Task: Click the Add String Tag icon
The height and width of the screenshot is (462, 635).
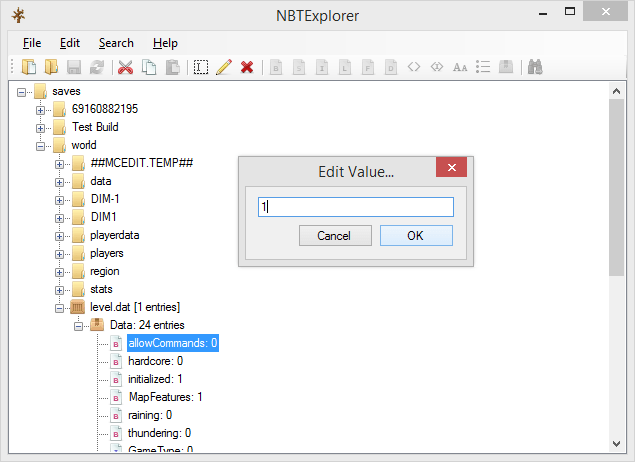Action: click(460, 67)
